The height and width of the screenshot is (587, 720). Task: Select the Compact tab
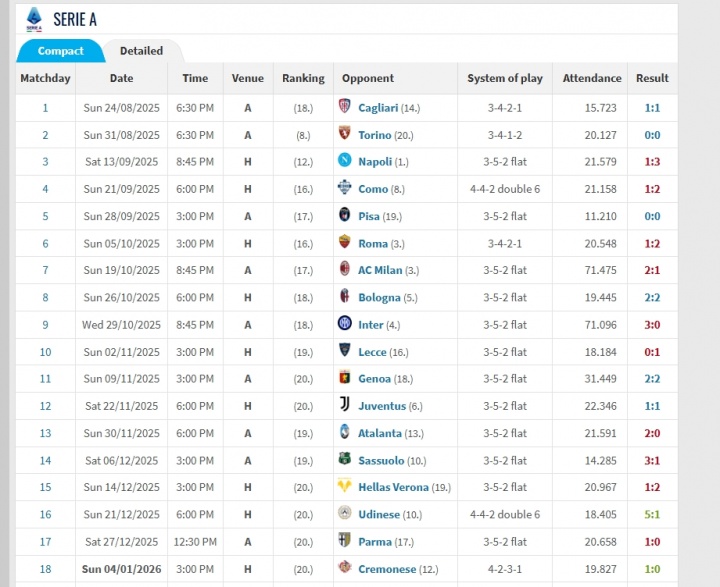[x=60, y=51]
